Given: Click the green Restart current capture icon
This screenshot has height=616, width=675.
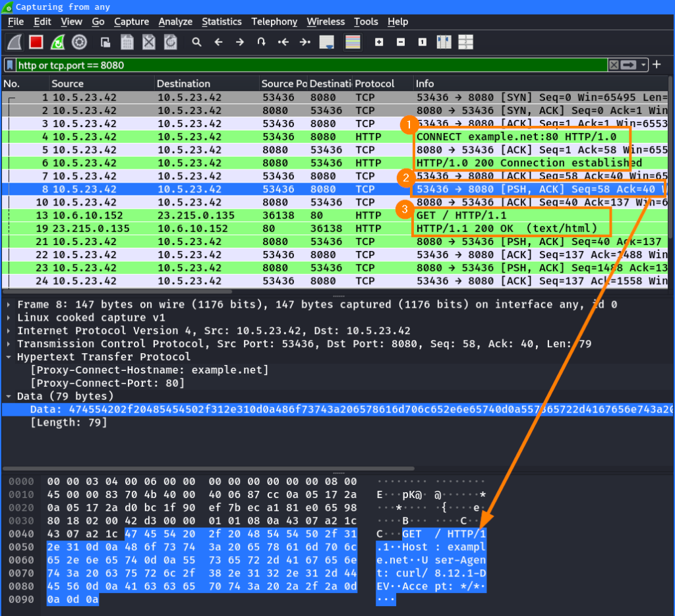Looking at the screenshot, I should (x=58, y=42).
